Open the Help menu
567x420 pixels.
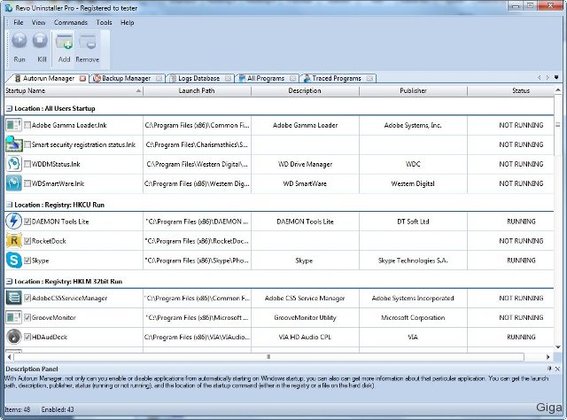point(127,22)
